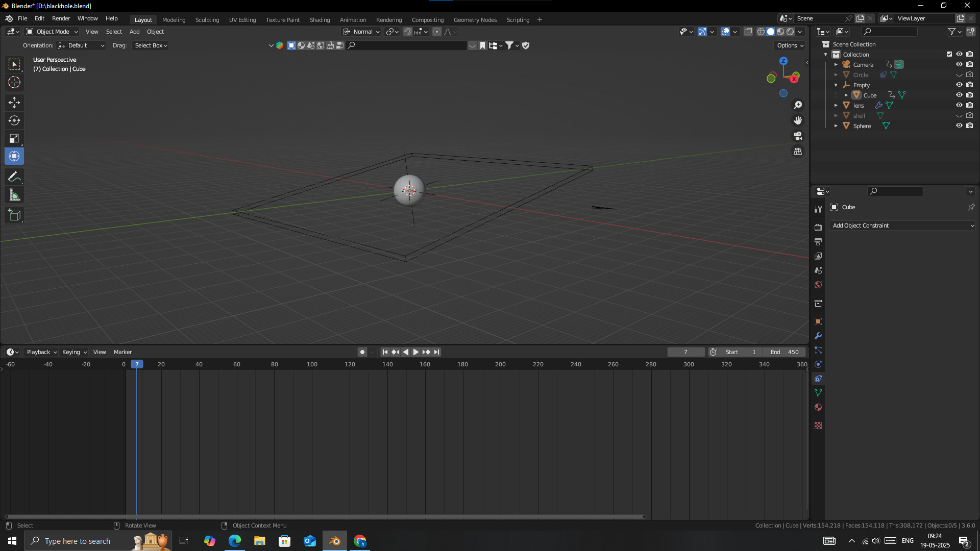Click the Options button in viewport header
This screenshot has height=551, width=980.
click(790, 45)
